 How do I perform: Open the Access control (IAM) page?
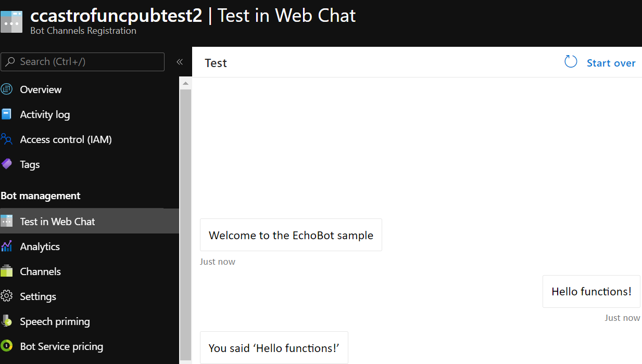(x=66, y=139)
